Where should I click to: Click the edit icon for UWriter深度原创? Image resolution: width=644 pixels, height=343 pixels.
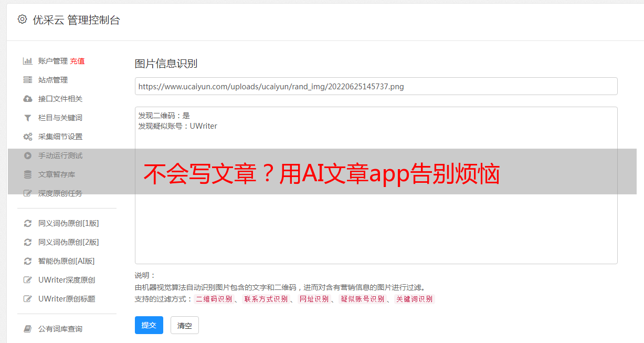[x=28, y=280]
